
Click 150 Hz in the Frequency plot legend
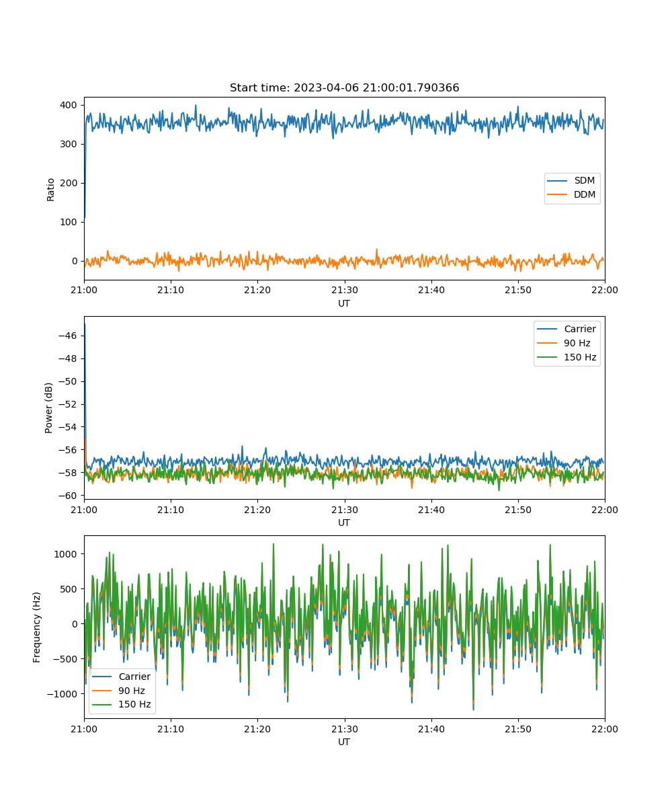(x=135, y=705)
